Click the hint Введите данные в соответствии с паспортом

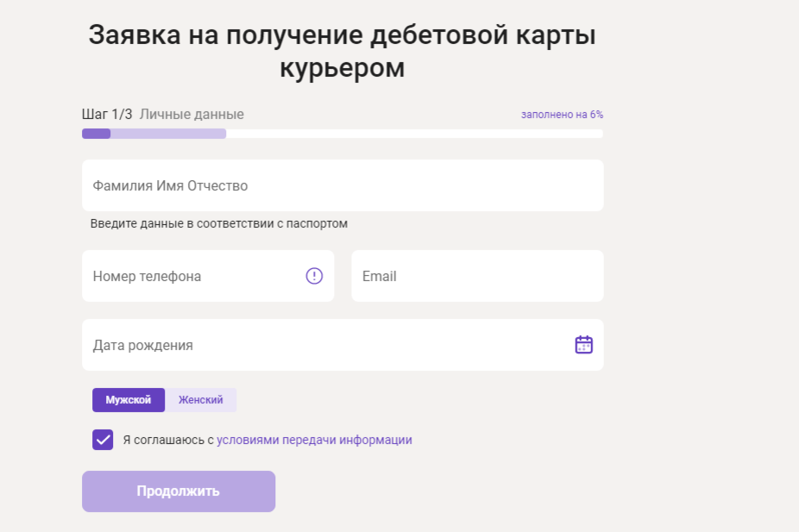(x=218, y=222)
